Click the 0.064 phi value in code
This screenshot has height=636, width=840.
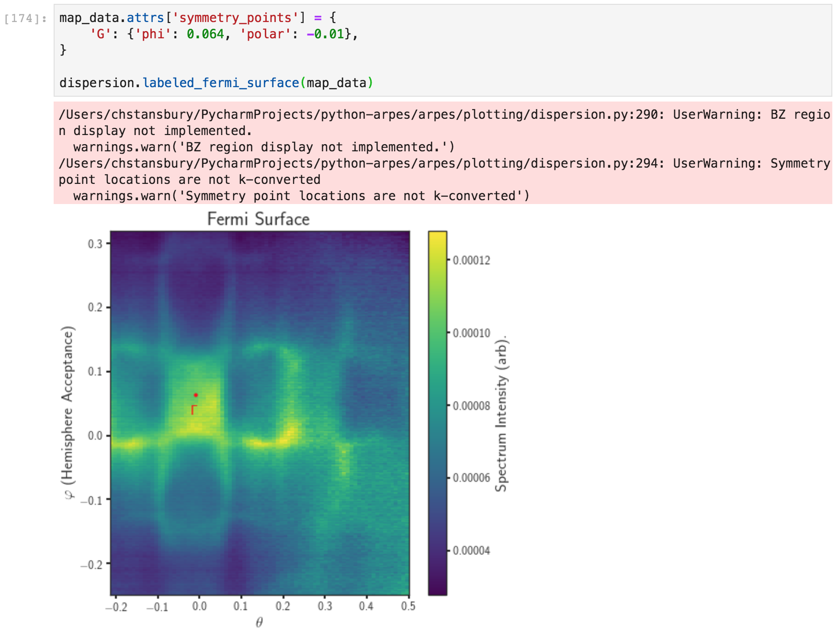point(205,34)
